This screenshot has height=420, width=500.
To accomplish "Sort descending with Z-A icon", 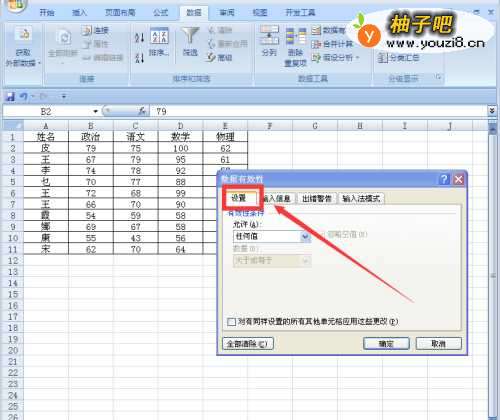I will coord(139,58).
